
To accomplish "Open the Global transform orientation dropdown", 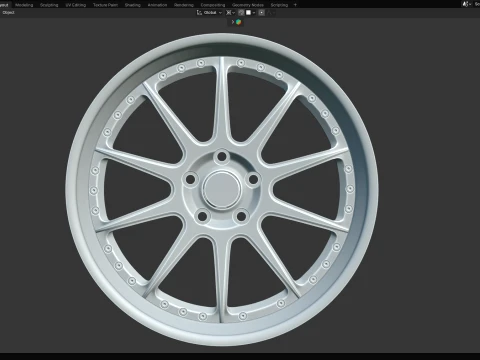I will [209, 13].
